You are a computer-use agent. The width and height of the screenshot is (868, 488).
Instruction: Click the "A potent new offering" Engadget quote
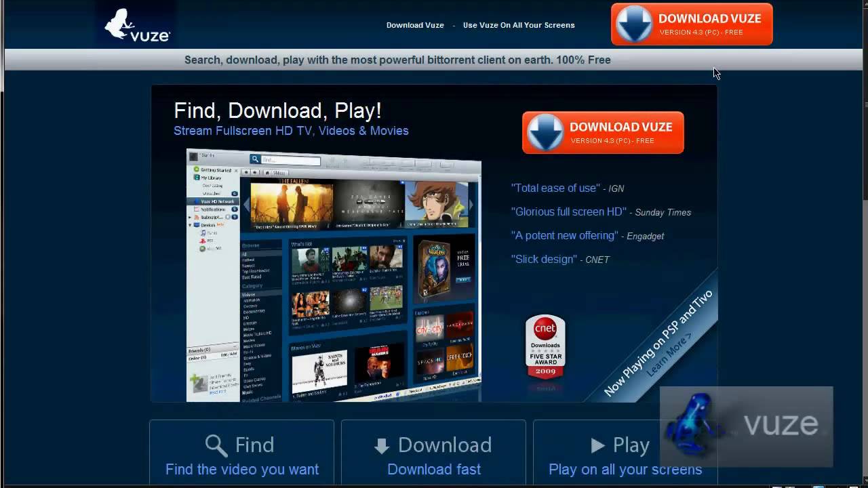587,235
